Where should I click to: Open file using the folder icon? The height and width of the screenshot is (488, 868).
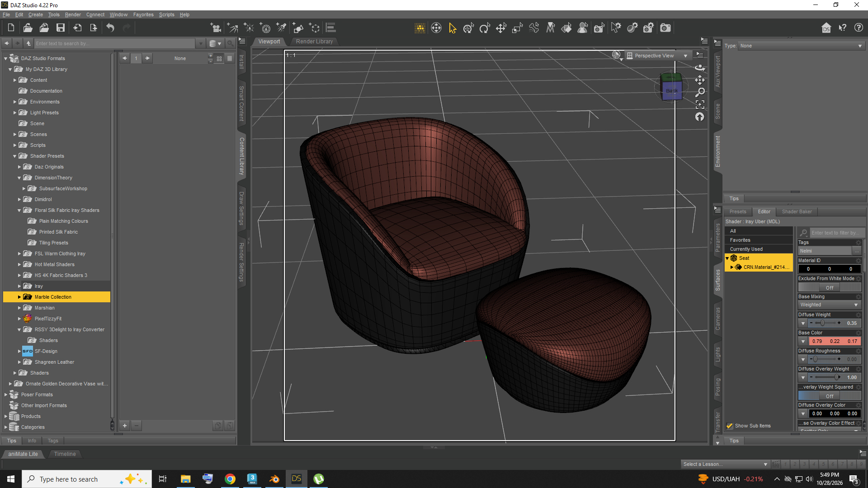point(28,28)
